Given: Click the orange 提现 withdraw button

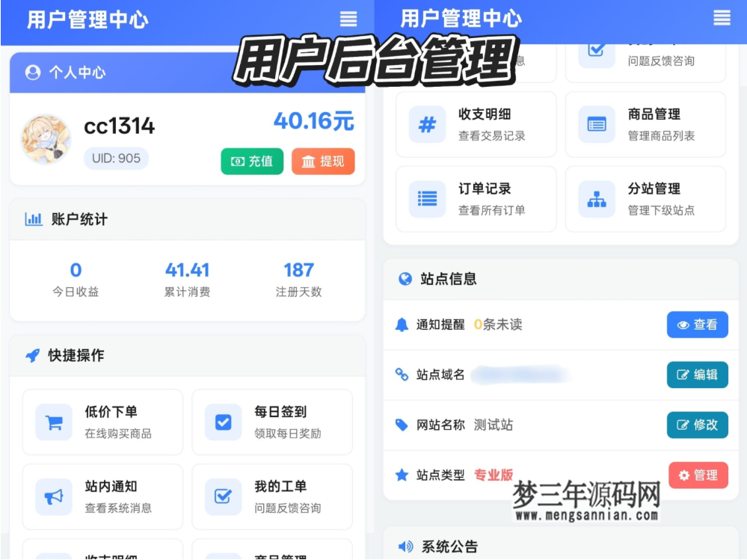Looking at the screenshot, I should [x=322, y=161].
